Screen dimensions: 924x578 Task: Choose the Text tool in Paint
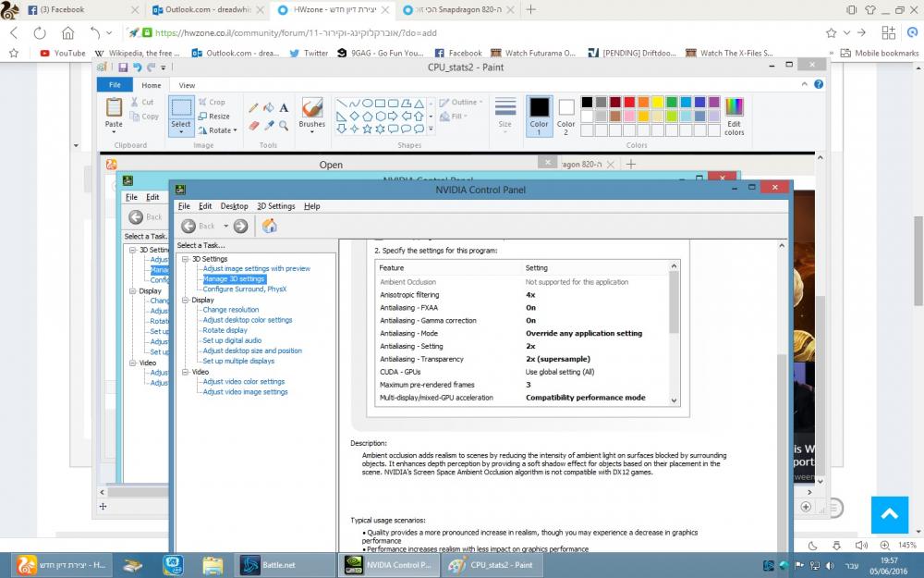(x=284, y=108)
